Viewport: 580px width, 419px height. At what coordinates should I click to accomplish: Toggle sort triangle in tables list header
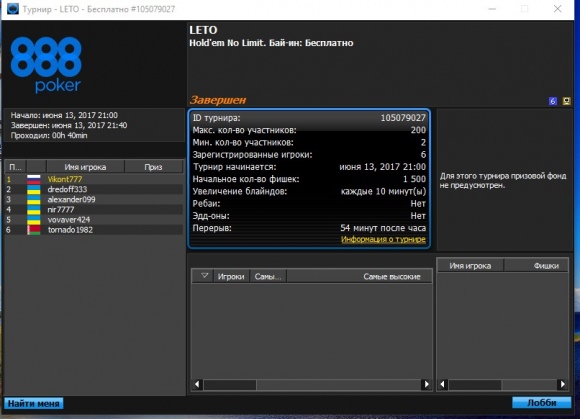(x=204, y=276)
